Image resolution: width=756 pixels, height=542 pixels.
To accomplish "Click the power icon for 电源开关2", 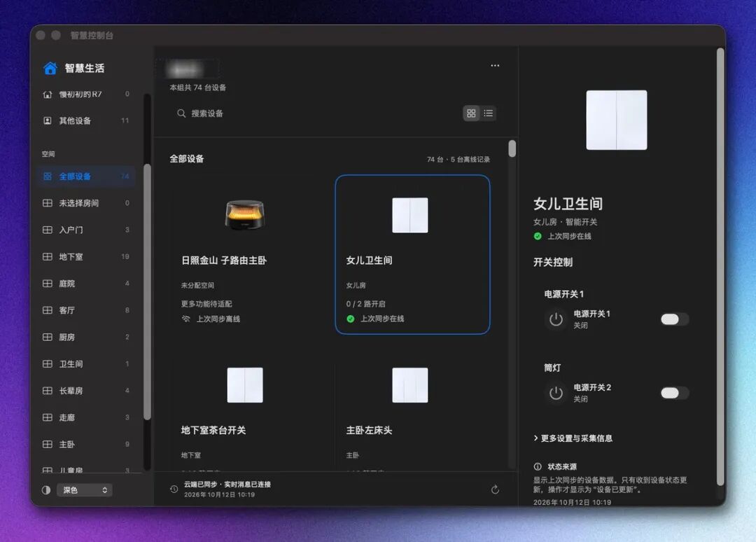I will (556, 393).
